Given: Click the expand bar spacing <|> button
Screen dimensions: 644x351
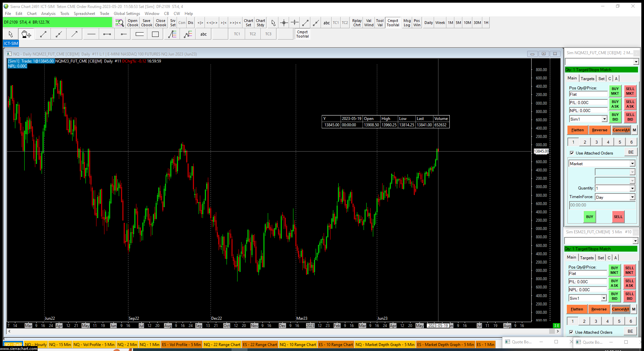Looking at the screenshot, I should pos(200,23).
